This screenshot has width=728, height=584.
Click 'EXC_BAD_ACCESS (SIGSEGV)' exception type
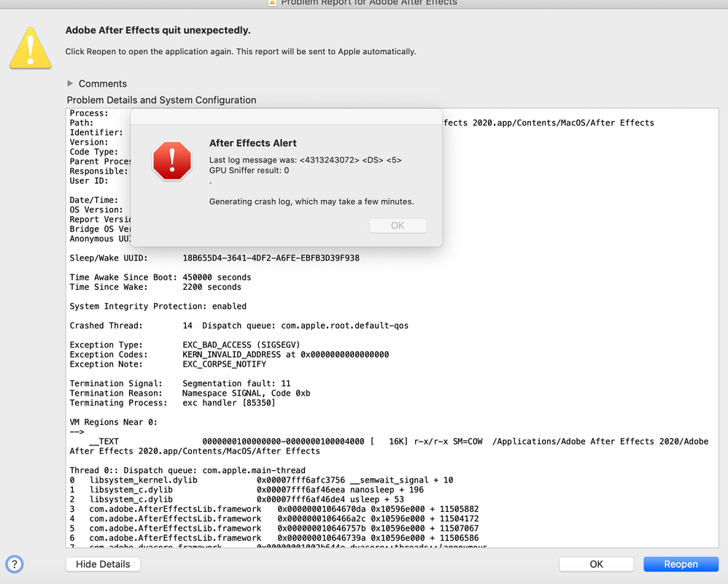[x=241, y=345]
